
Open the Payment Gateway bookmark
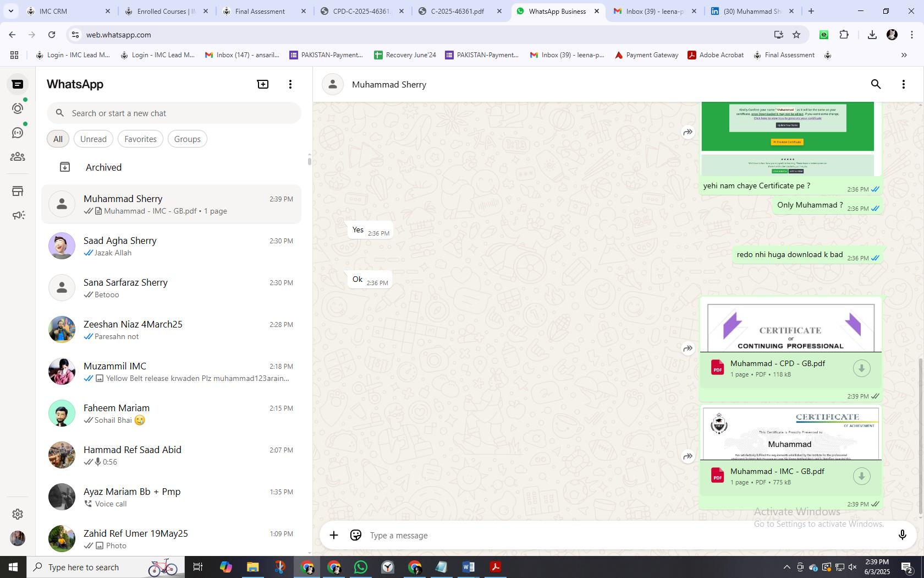tap(646, 55)
